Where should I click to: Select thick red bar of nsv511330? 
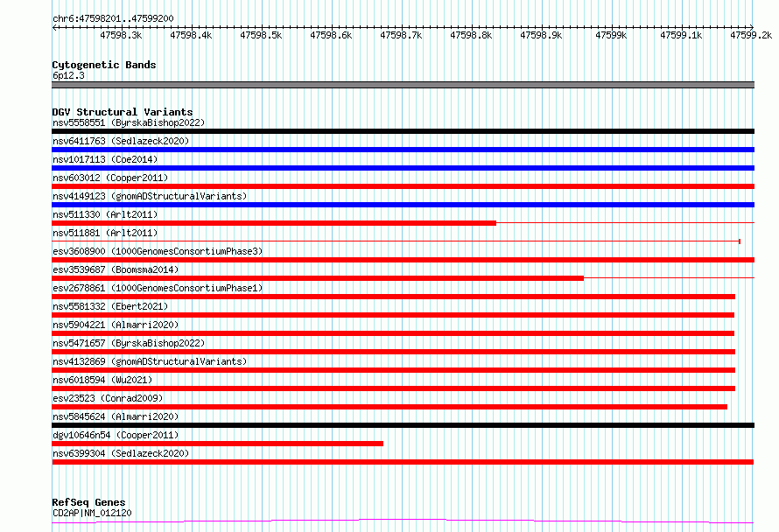coord(274,223)
